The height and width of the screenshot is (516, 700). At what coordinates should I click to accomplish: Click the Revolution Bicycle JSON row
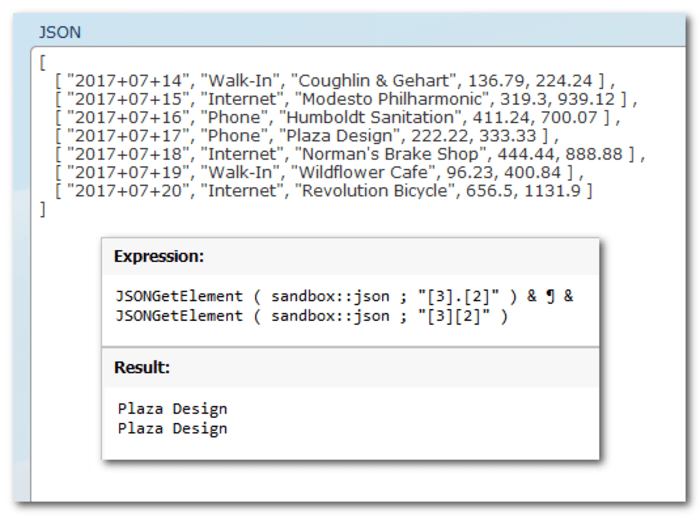[x=324, y=191]
